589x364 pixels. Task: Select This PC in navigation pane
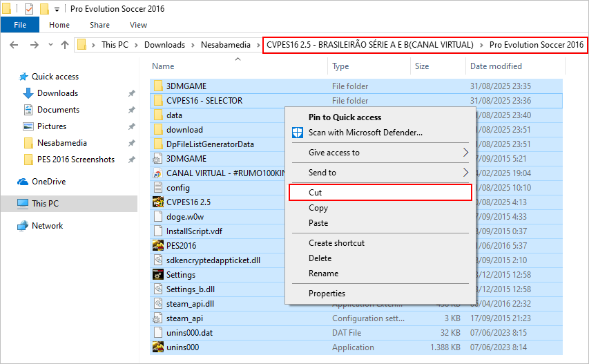click(69, 204)
